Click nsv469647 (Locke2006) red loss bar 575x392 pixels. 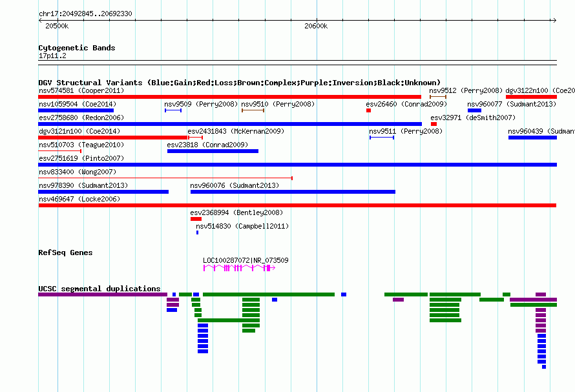tap(297, 205)
